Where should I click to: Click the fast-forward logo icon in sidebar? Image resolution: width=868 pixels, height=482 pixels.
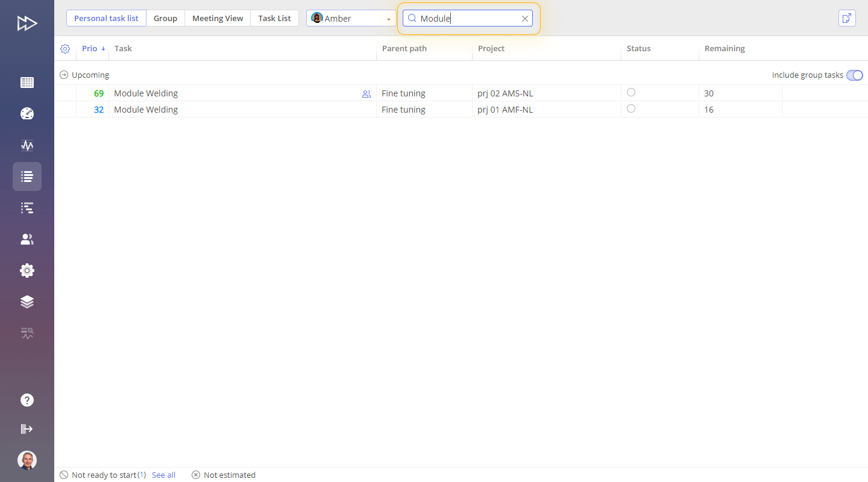pos(27,23)
